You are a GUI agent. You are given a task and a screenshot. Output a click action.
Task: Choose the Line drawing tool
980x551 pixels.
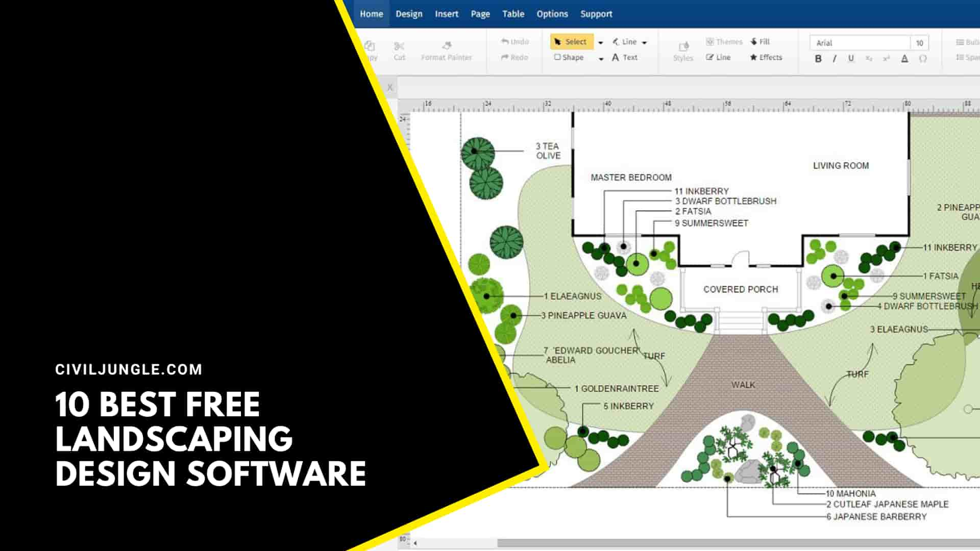[624, 42]
